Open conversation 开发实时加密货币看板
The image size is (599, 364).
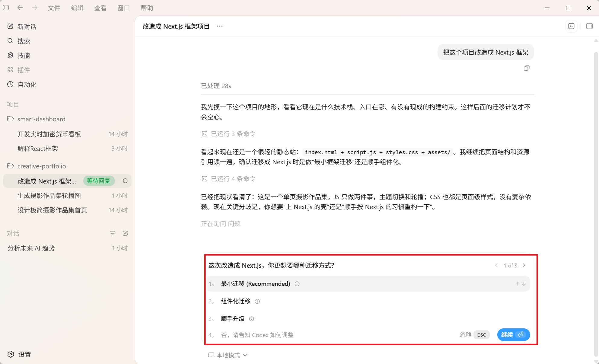67,134
